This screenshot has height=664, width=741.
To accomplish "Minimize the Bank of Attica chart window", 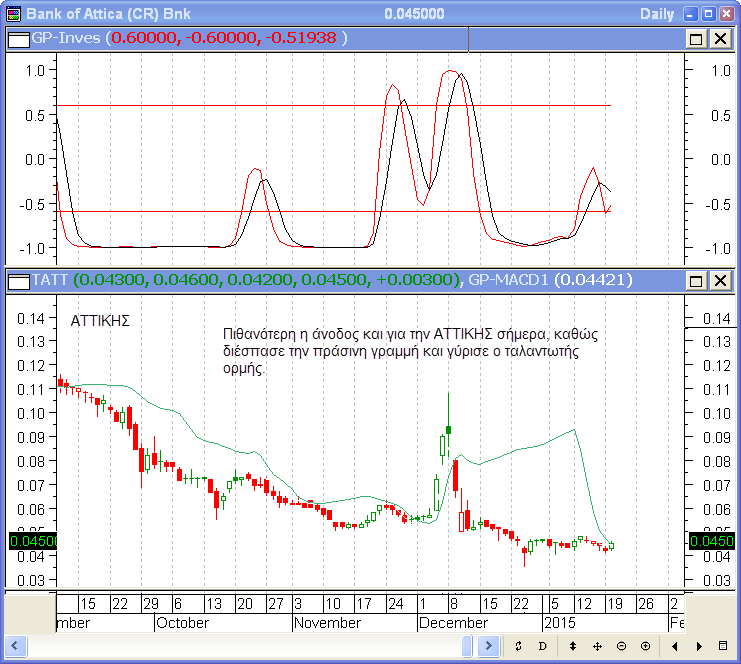I will pos(690,14).
